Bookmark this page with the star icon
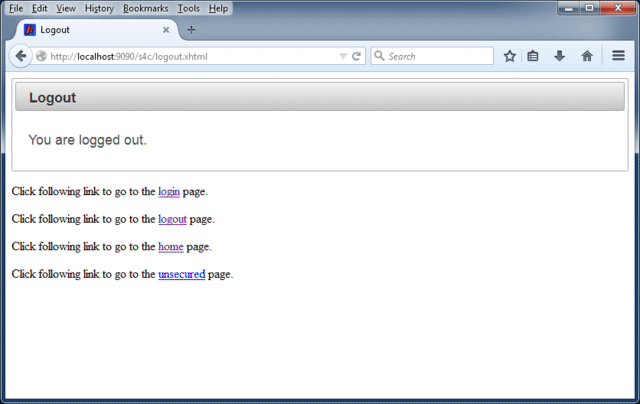Viewport: 640px width, 404px height. tap(509, 56)
